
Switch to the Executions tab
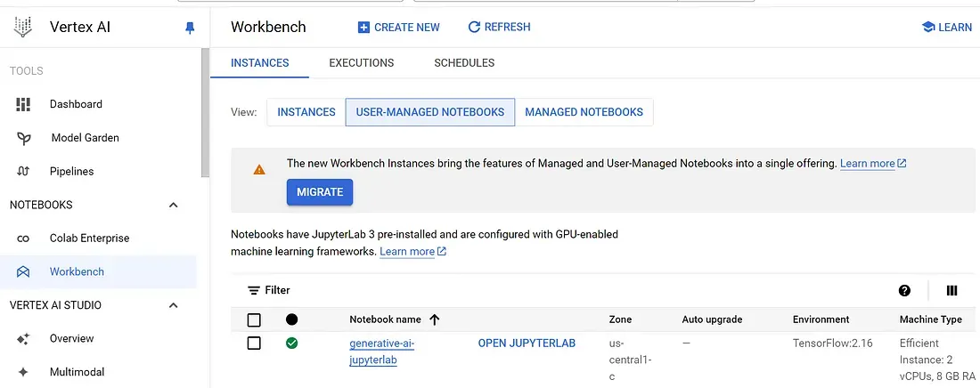click(x=361, y=63)
